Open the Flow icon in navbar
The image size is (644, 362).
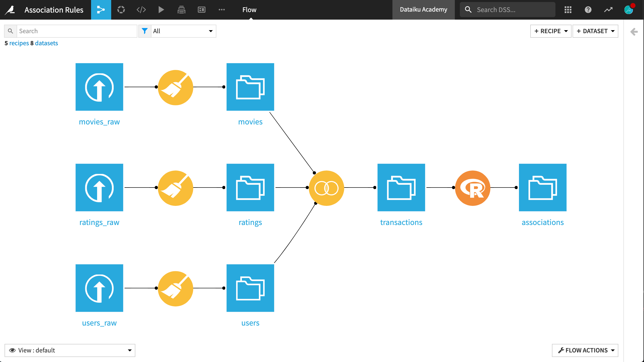[x=101, y=10]
